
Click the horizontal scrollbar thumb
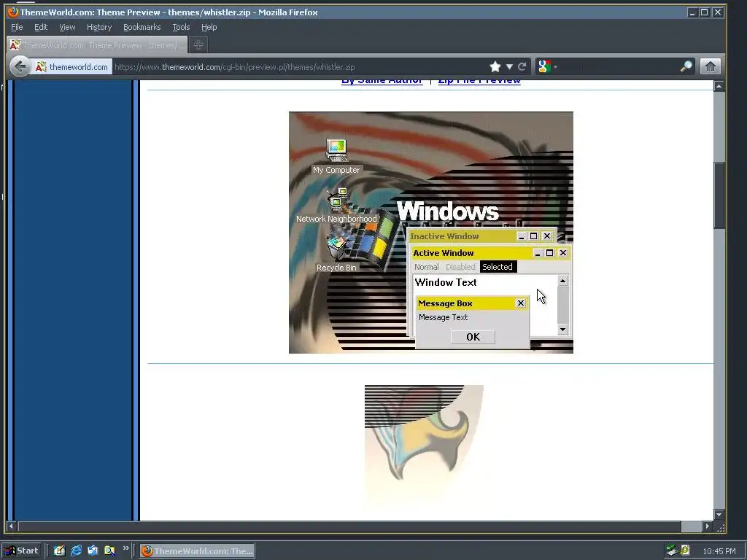coord(349,526)
